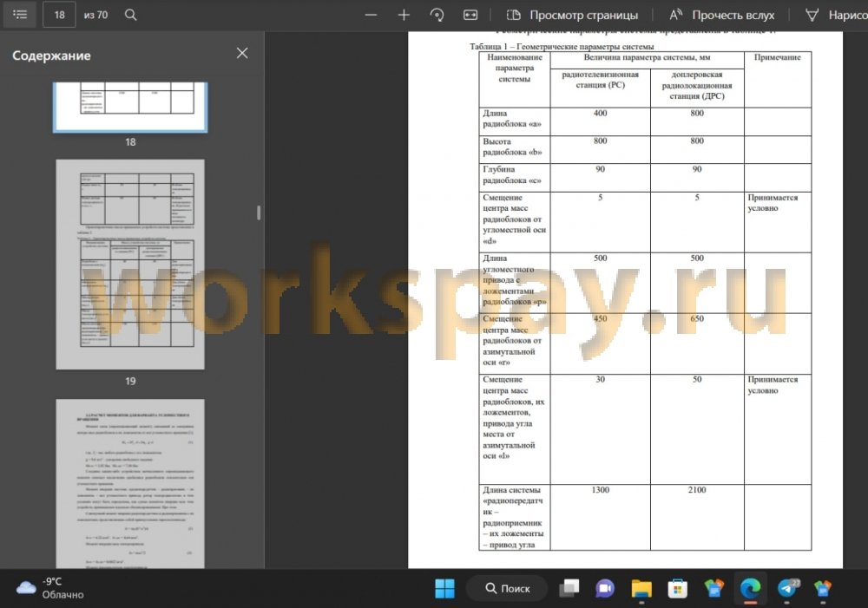Click the value 1300 in the table

[x=600, y=490]
